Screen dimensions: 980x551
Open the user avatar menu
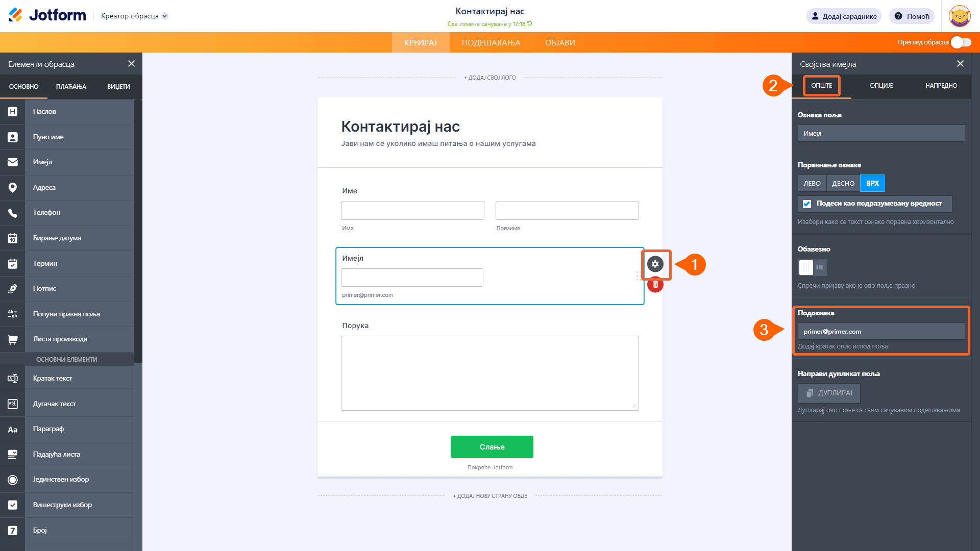959,16
